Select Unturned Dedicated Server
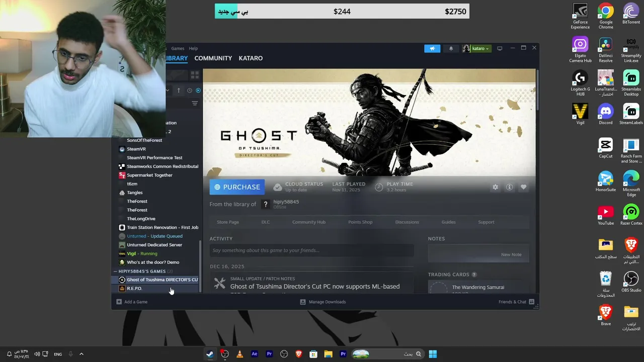 tap(156, 245)
